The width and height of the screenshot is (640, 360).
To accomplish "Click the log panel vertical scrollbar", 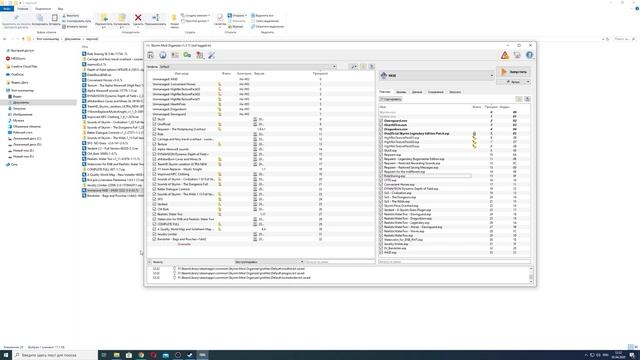I will pyautogui.click(x=531, y=275).
